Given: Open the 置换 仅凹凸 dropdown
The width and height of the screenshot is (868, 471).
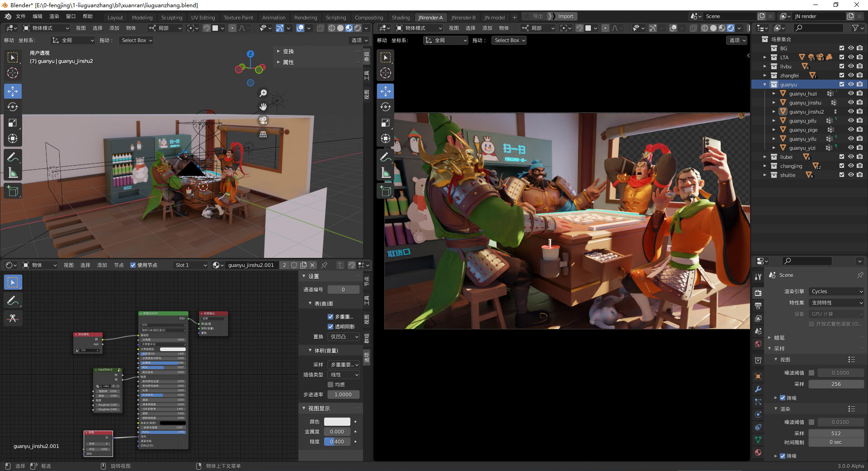Looking at the screenshot, I should (344, 337).
